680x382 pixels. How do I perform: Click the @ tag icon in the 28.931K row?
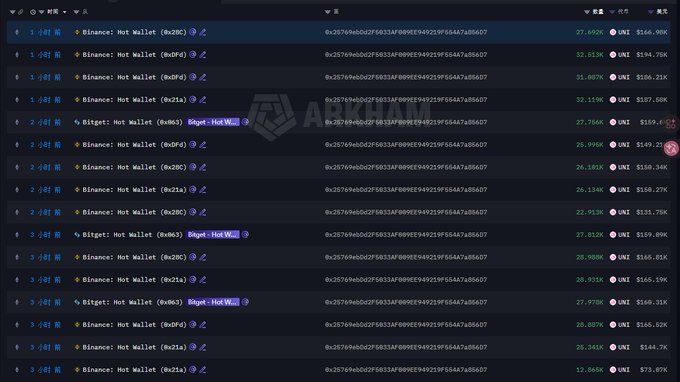193,280
